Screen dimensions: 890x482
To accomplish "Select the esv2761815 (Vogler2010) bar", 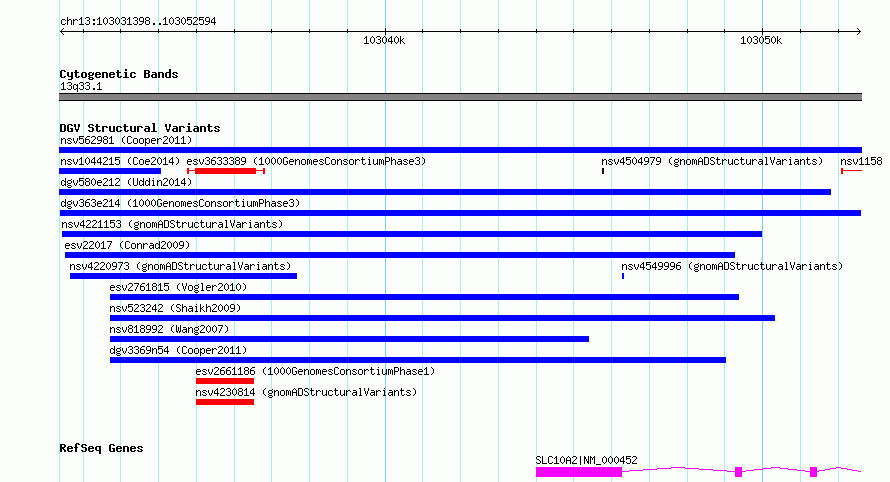I will [425, 297].
